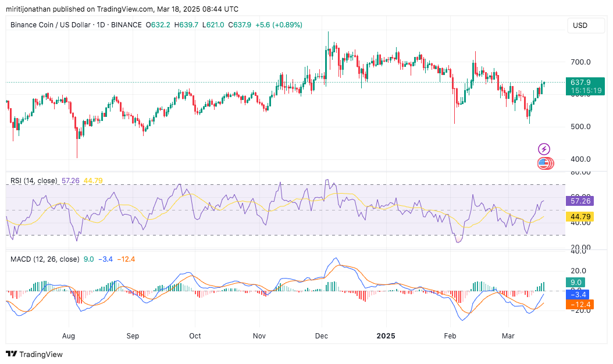Click the 500.0 price axis value
Screen dimensions: 613x364
[580, 127]
